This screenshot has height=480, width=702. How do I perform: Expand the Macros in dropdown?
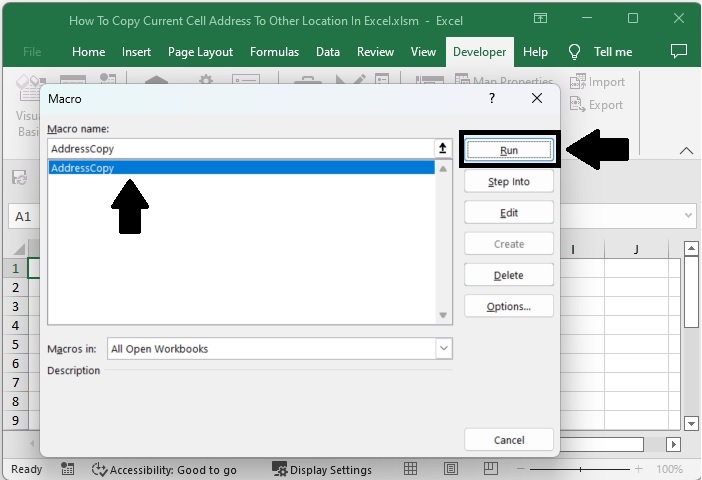(444, 349)
